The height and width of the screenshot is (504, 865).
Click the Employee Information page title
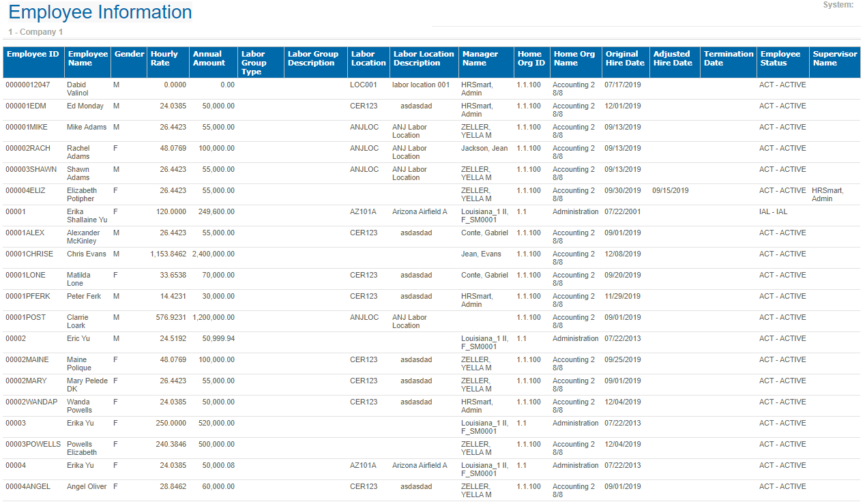tap(100, 12)
